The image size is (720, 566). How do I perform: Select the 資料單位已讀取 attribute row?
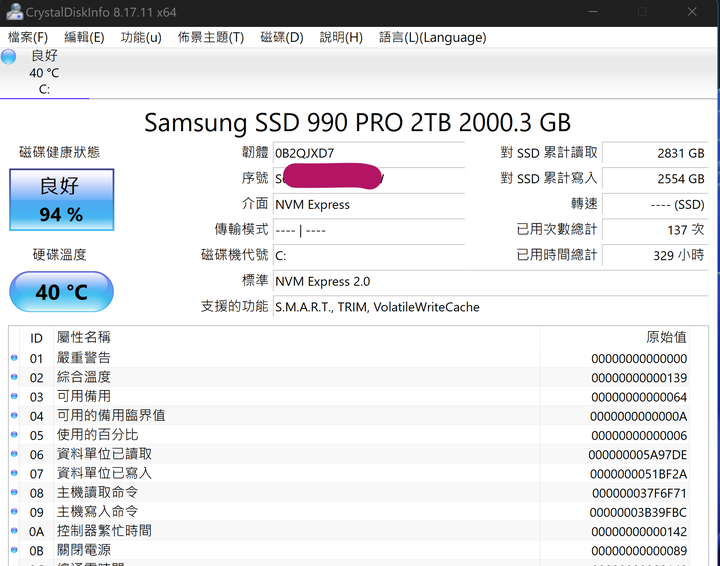(x=349, y=454)
